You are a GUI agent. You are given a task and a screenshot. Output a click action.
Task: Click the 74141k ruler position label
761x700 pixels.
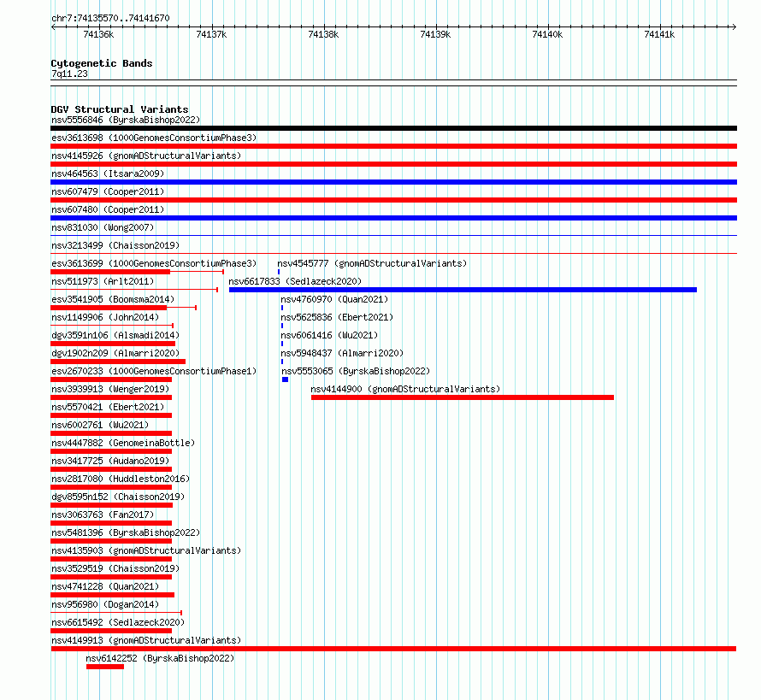click(x=659, y=34)
